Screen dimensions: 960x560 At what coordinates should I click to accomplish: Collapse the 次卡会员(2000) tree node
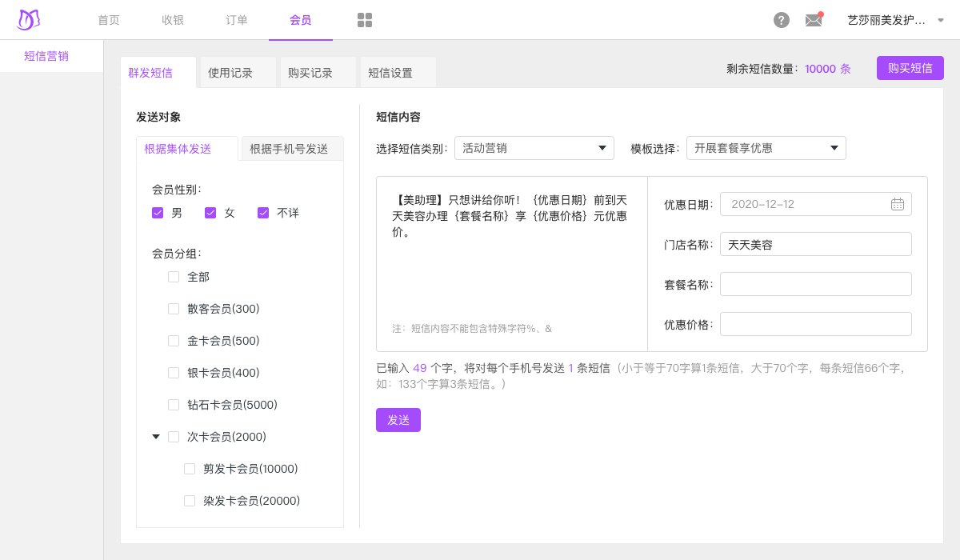pyautogui.click(x=156, y=437)
